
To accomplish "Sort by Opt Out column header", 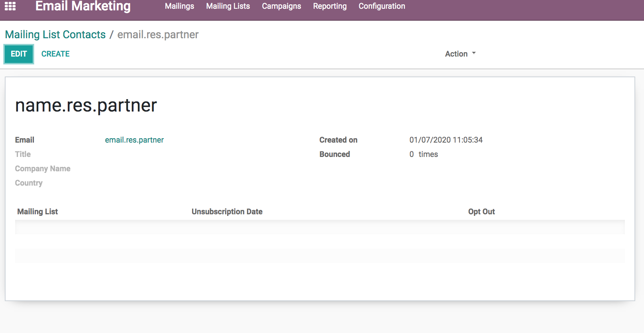I will pos(481,212).
